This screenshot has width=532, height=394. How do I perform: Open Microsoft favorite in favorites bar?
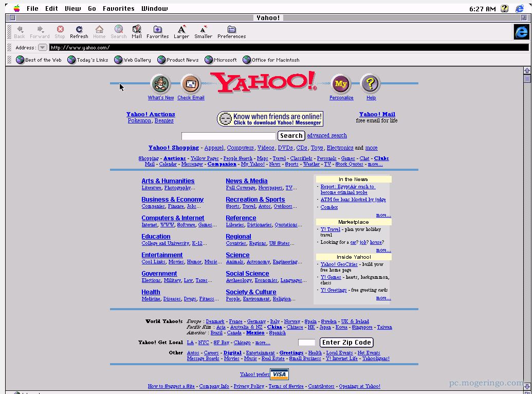[x=221, y=60]
